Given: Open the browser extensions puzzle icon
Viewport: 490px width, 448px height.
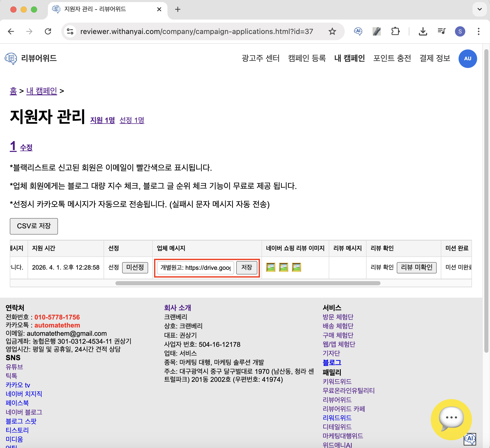Looking at the screenshot, I should point(395,31).
